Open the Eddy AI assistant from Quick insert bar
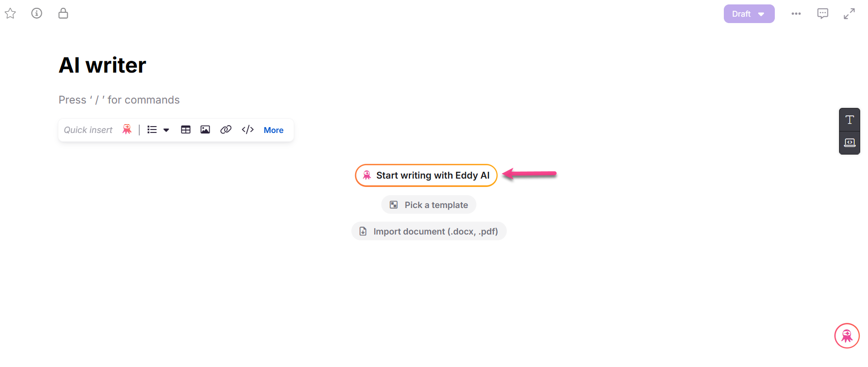868x367 pixels. tap(127, 130)
